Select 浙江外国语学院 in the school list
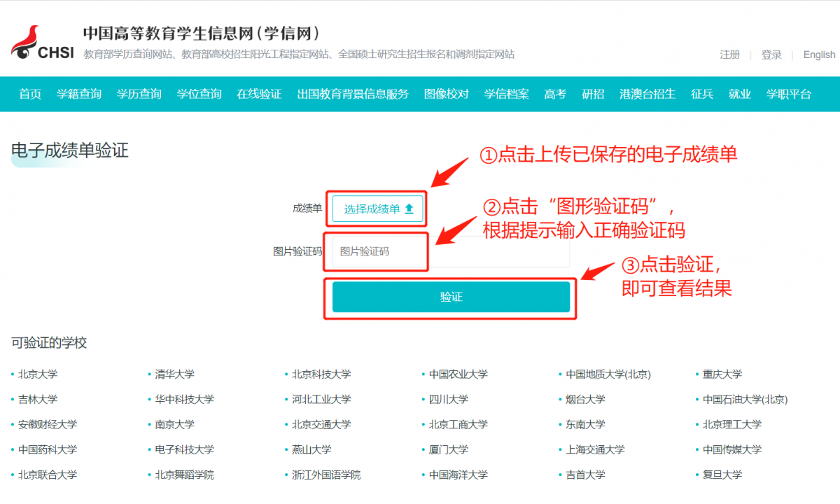 (326, 475)
